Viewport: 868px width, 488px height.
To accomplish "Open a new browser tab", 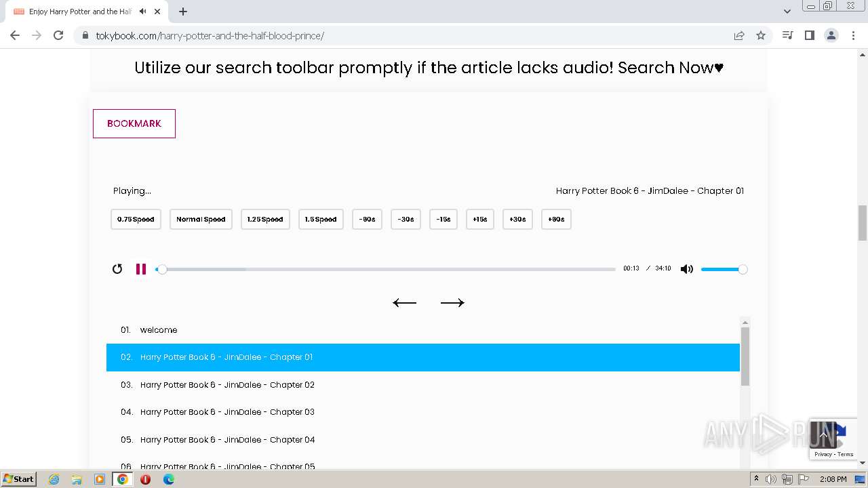I will 183,12.
